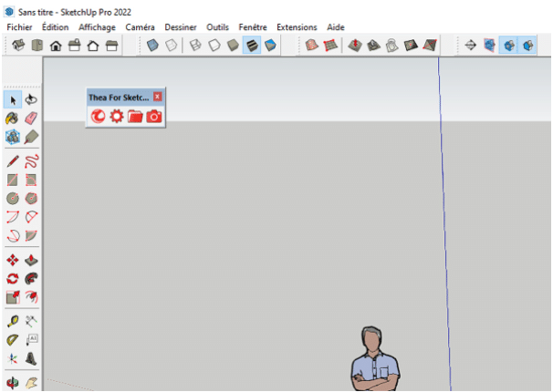The image size is (553, 392).
Task: Select the Tape Measure tool
Action: tap(13, 321)
